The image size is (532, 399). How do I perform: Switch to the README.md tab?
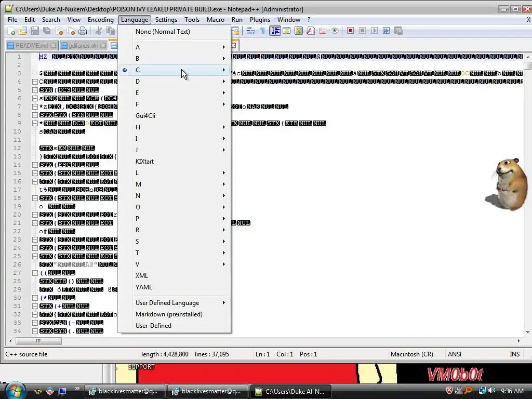pos(31,46)
